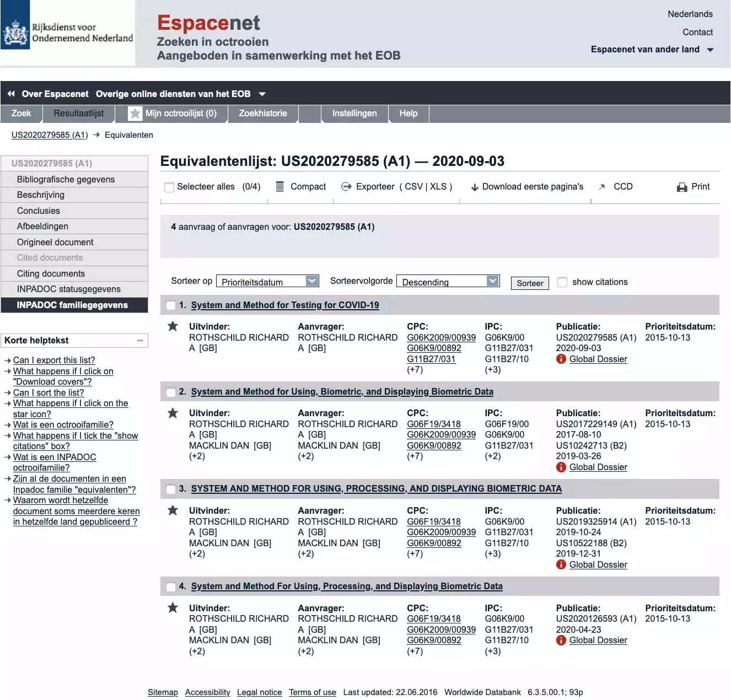Tick checkbox for result 3 uppercase BIOMETRIC DATA title

click(170, 489)
